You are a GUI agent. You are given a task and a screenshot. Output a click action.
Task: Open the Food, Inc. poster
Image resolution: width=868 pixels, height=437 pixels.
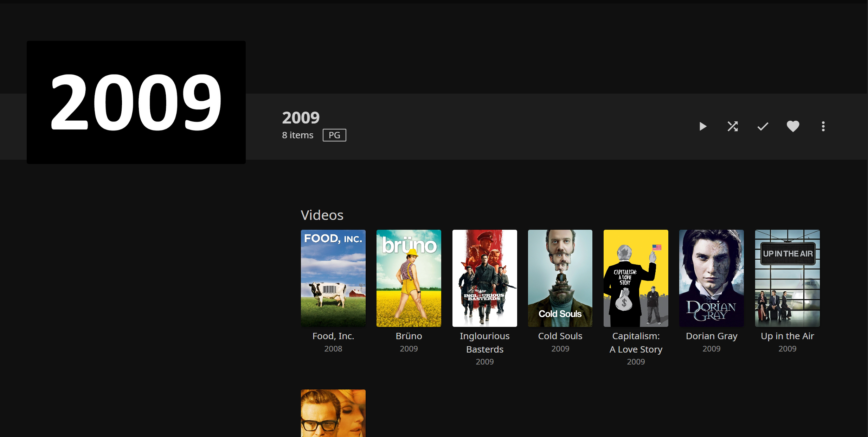pyautogui.click(x=333, y=278)
